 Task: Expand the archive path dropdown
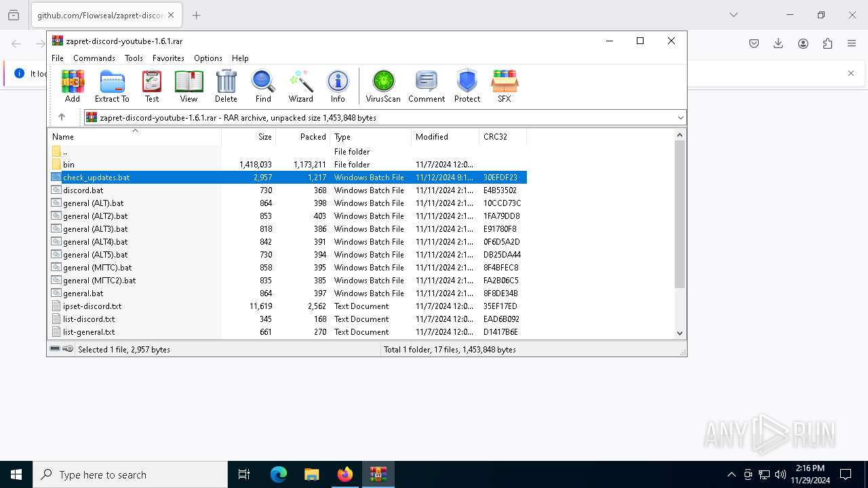(681, 118)
